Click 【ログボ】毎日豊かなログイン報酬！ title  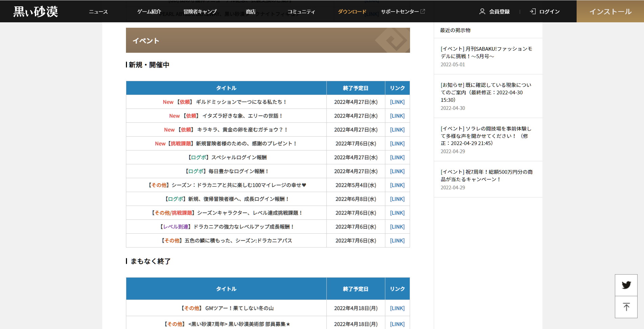pyautogui.click(x=226, y=171)
